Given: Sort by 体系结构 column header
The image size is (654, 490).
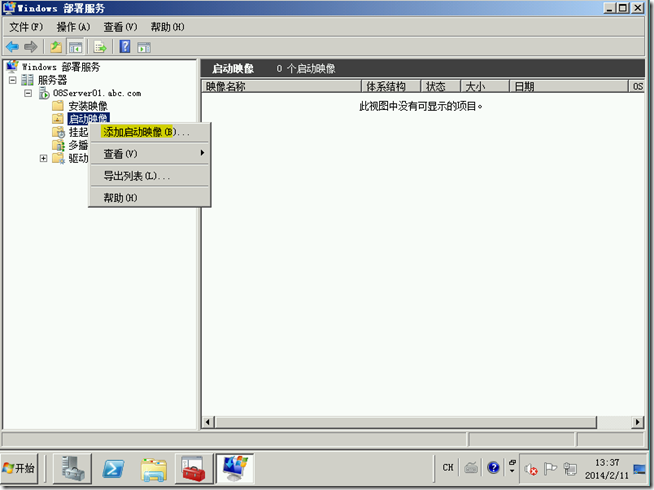Looking at the screenshot, I should click(391, 86).
